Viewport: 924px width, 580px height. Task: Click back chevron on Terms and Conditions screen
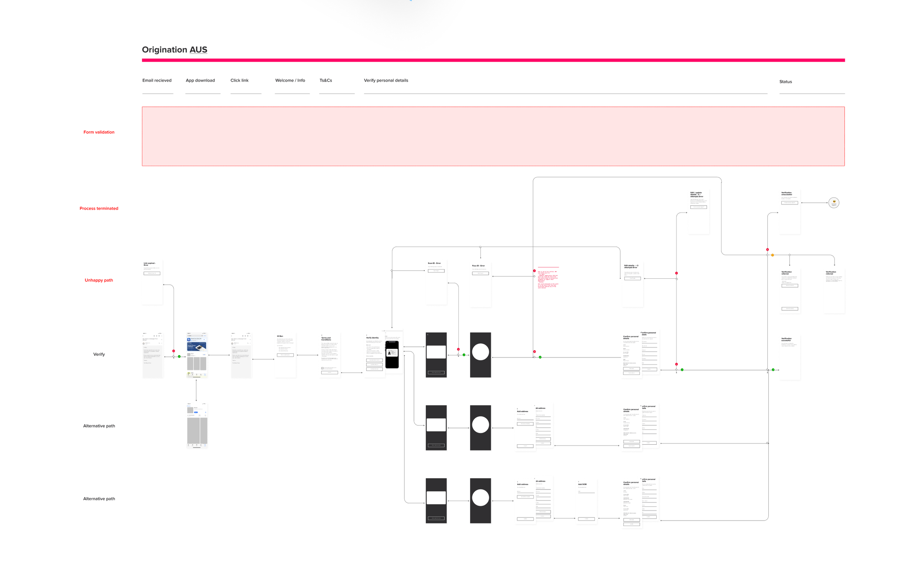(x=322, y=335)
